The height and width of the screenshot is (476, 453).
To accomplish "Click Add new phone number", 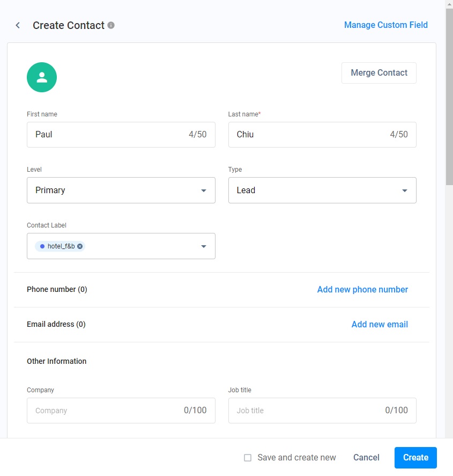I will [362, 290].
